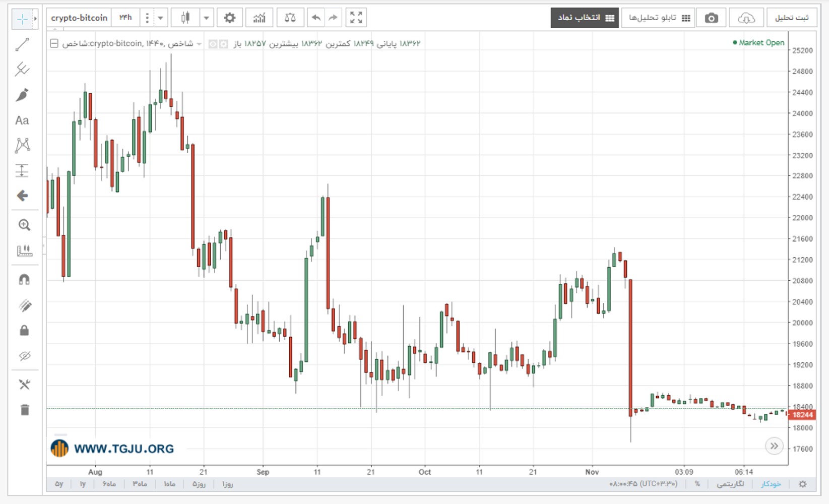This screenshot has height=504, width=829.
Task: Toggle stay-in-drawing-mode pencil icon
Action: pos(24,305)
